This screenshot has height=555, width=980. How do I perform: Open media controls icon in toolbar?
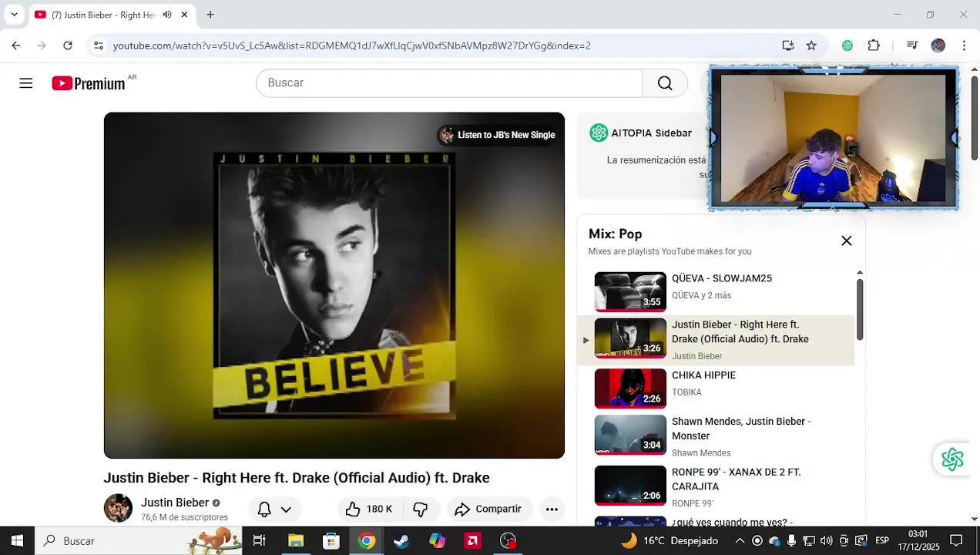[912, 45]
